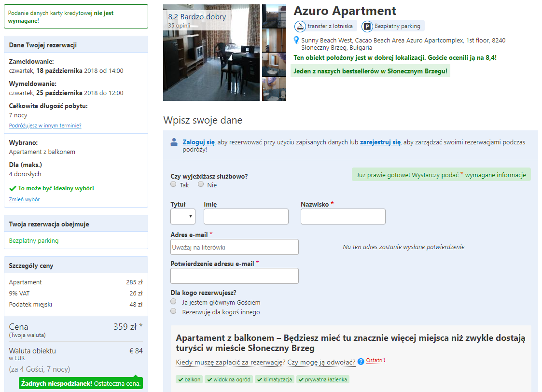
Task: Click the free parking P icon
Action: (x=367, y=26)
